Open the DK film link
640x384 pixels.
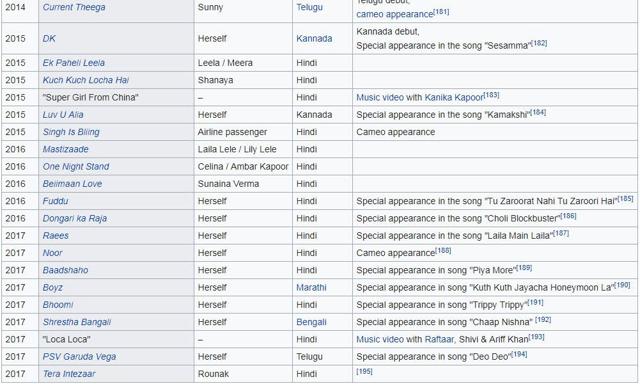click(x=49, y=38)
